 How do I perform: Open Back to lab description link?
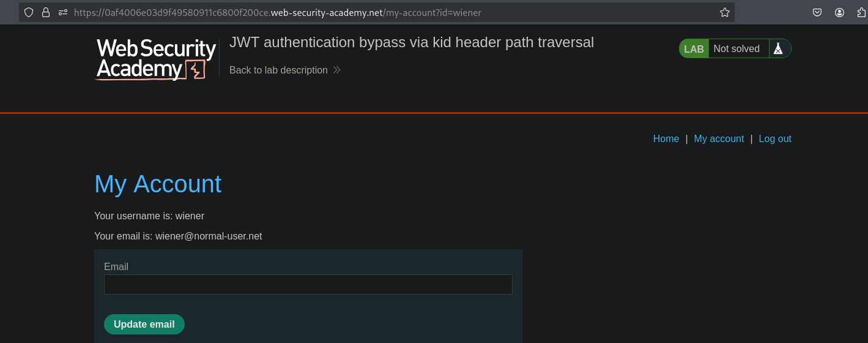click(x=278, y=70)
